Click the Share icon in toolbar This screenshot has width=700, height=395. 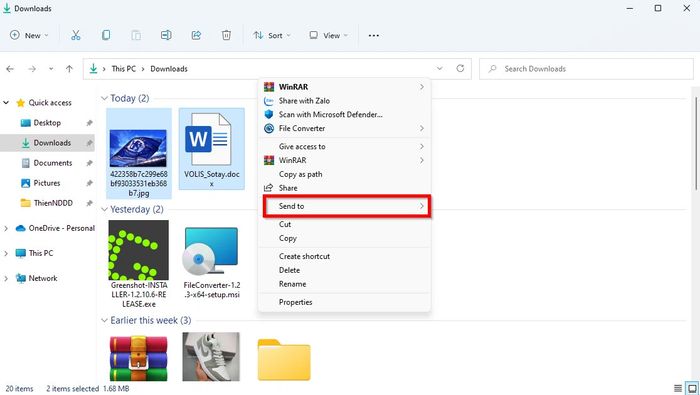(x=196, y=35)
